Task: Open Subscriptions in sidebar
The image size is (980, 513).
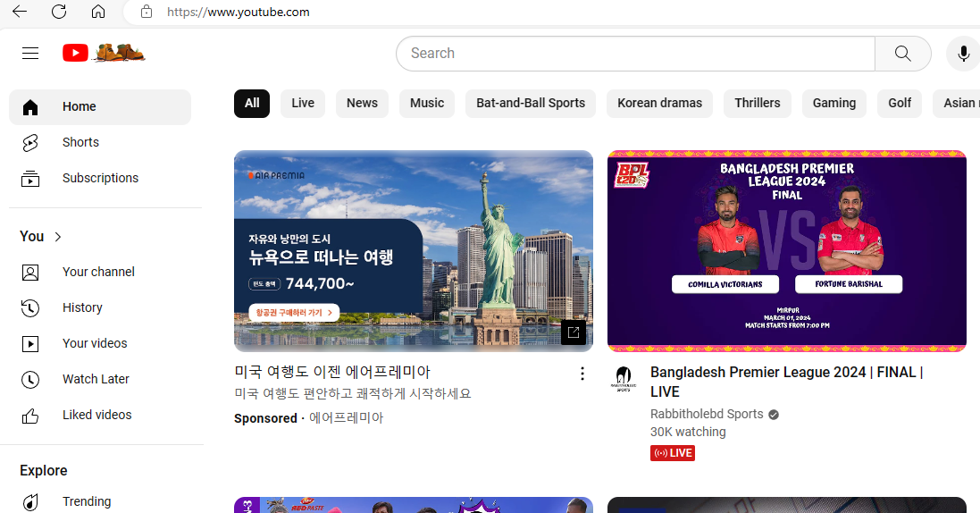Action: pos(100,179)
